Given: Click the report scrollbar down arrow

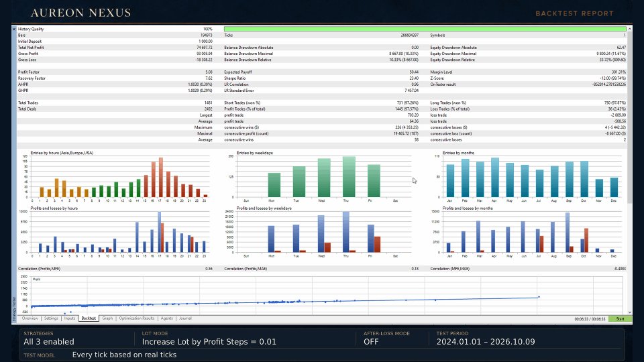Looking at the screenshot, I should (x=630, y=312).
